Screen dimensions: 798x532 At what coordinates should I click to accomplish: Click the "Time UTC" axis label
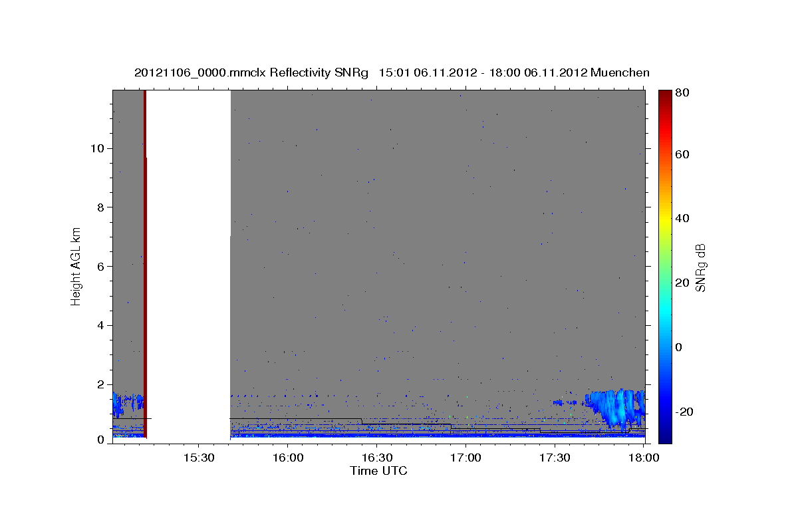coord(378,471)
